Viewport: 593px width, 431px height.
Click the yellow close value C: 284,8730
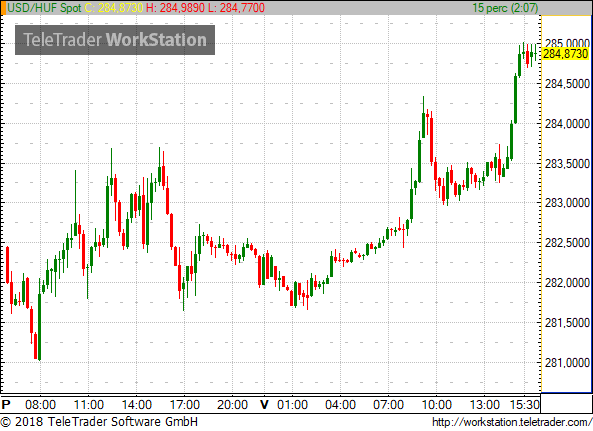click(113, 8)
